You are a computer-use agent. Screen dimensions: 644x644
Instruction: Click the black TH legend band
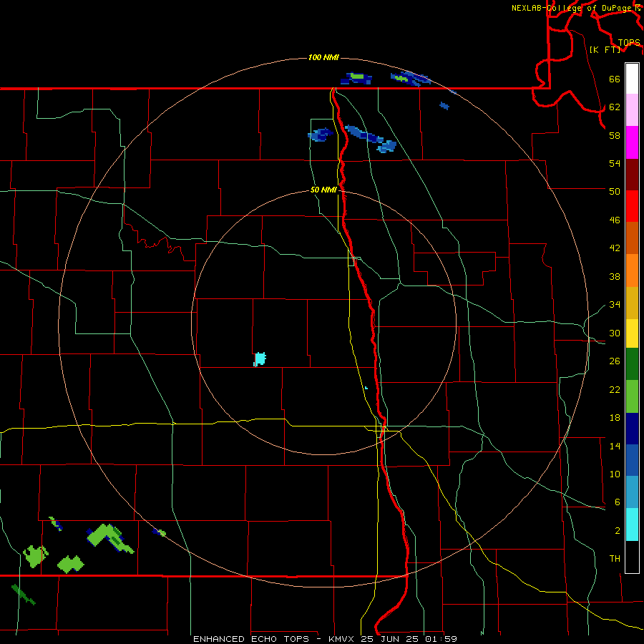click(632, 557)
